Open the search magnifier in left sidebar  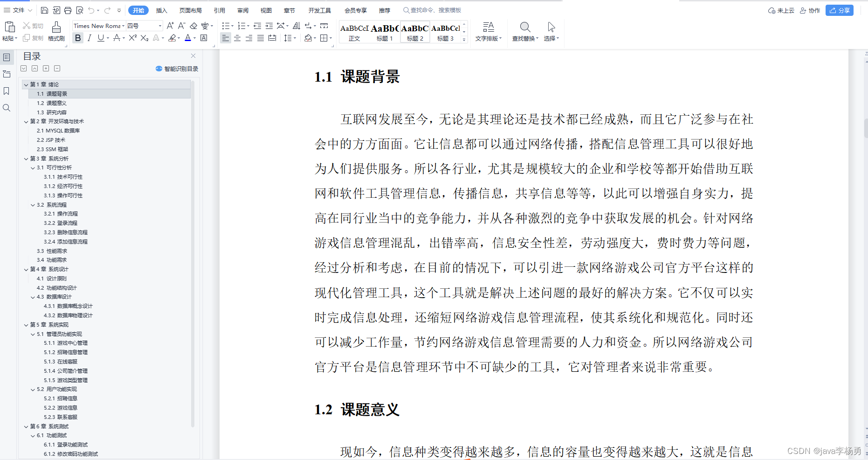[7, 108]
